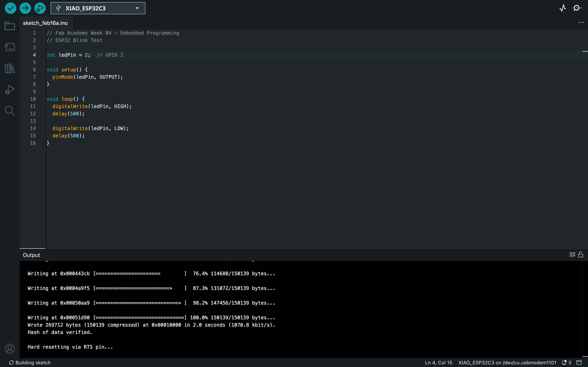Toggle the bottom panel visibility
The image size is (588, 367).
pyautogui.click(x=579, y=363)
